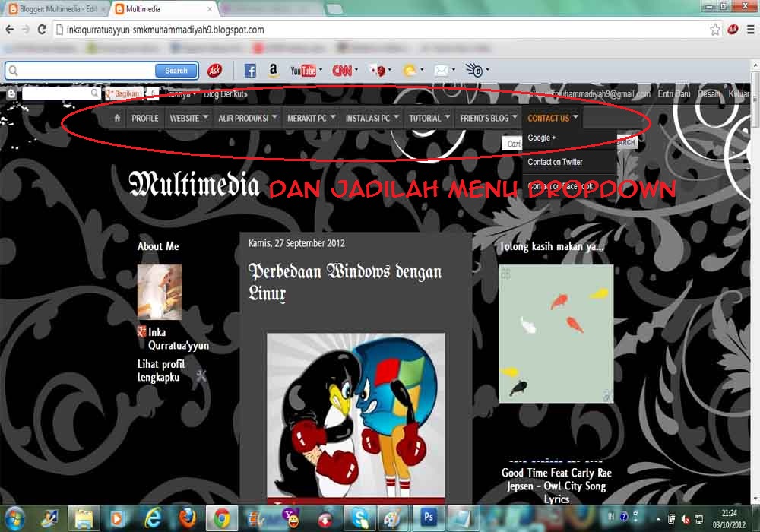Click the muted volume icon in the tray

click(x=686, y=519)
